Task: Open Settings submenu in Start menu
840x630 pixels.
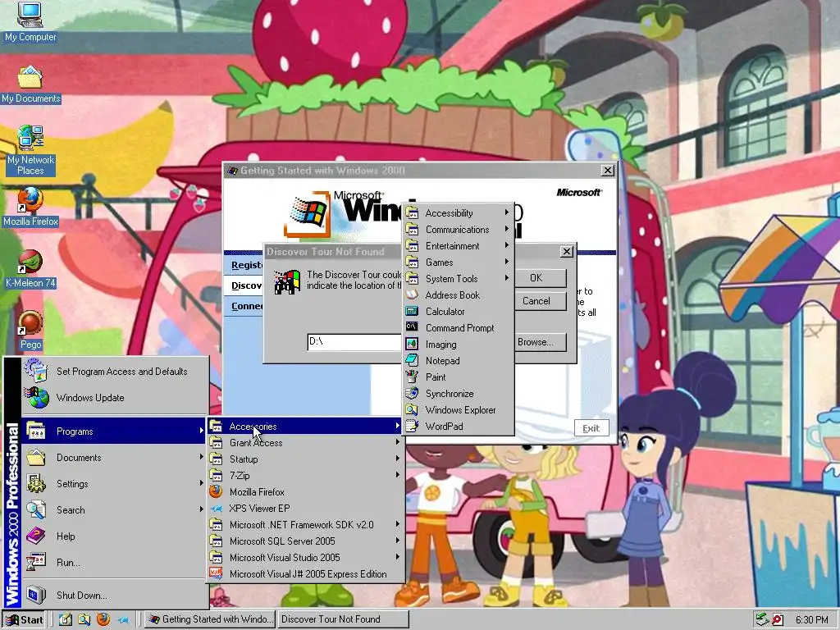Action: pyautogui.click(x=114, y=484)
